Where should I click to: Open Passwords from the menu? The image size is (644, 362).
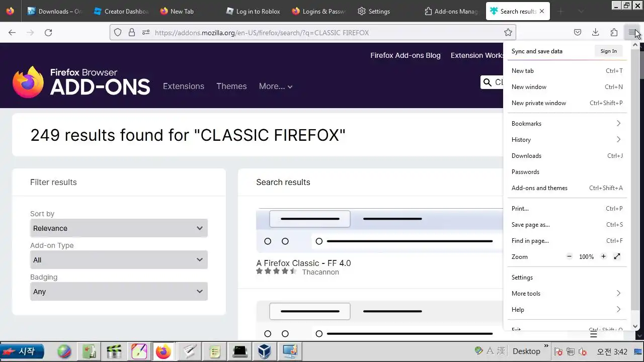tap(567, 171)
